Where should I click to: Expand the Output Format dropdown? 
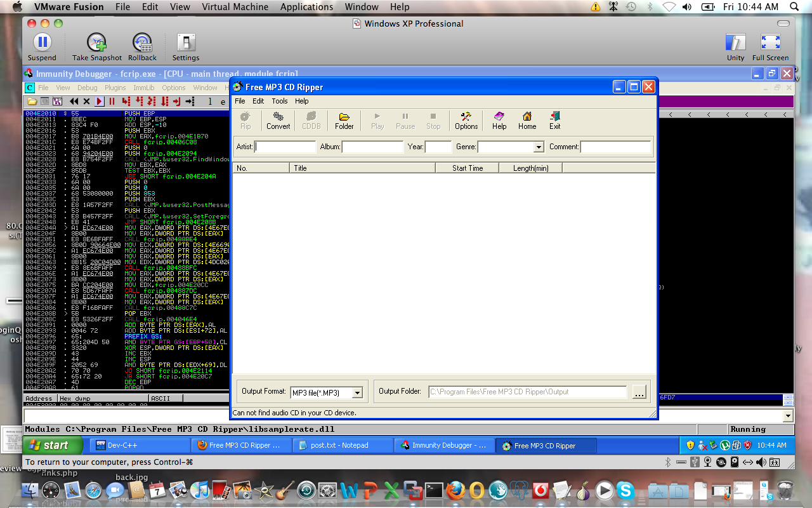click(x=357, y=393)
